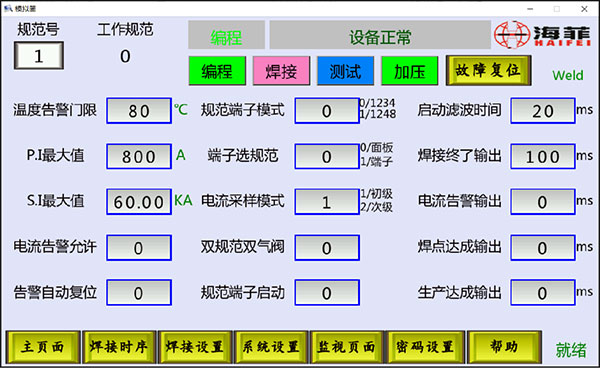Select the 规范号 input box

click(x=39, y=56)
